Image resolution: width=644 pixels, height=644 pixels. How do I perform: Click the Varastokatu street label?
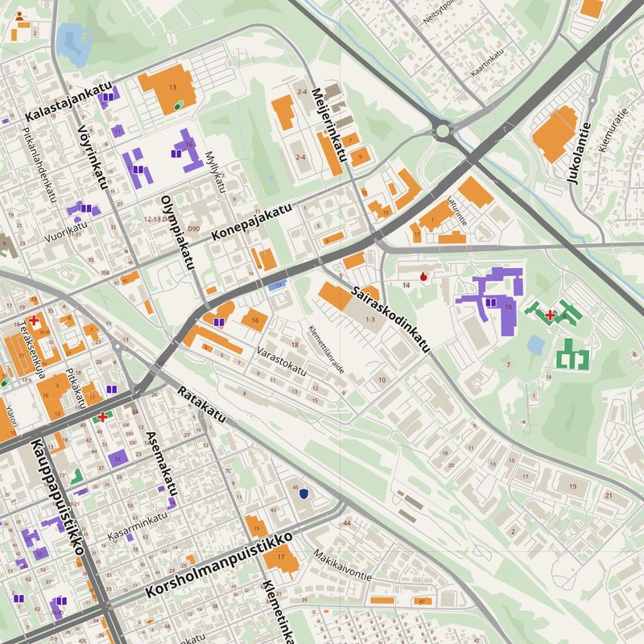coord(281,361)
